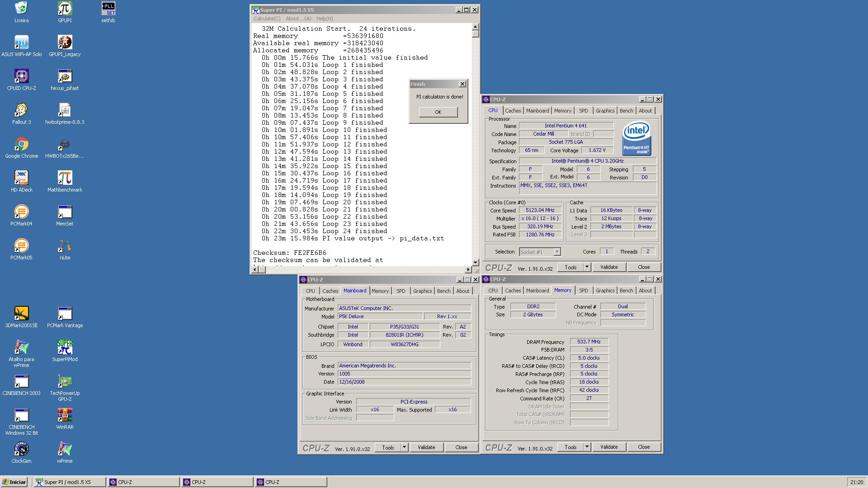868x488 pixels.
Task: Click Super PI vertical scrollbar up arrow
Action: point(475,26)
